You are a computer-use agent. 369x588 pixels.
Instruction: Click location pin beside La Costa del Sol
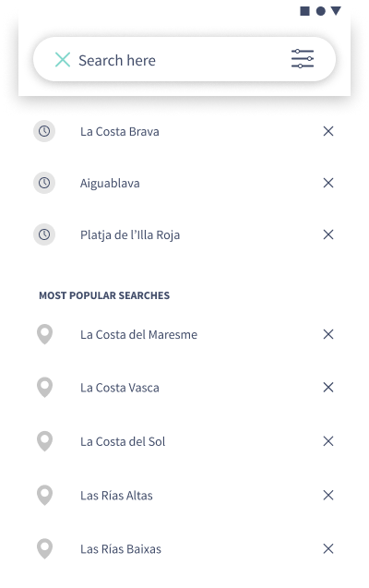click(44, 441)
